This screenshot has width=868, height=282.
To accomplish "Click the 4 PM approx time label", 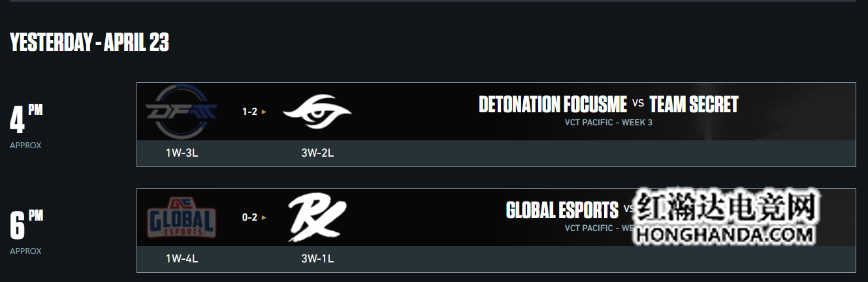I will 26,125.
